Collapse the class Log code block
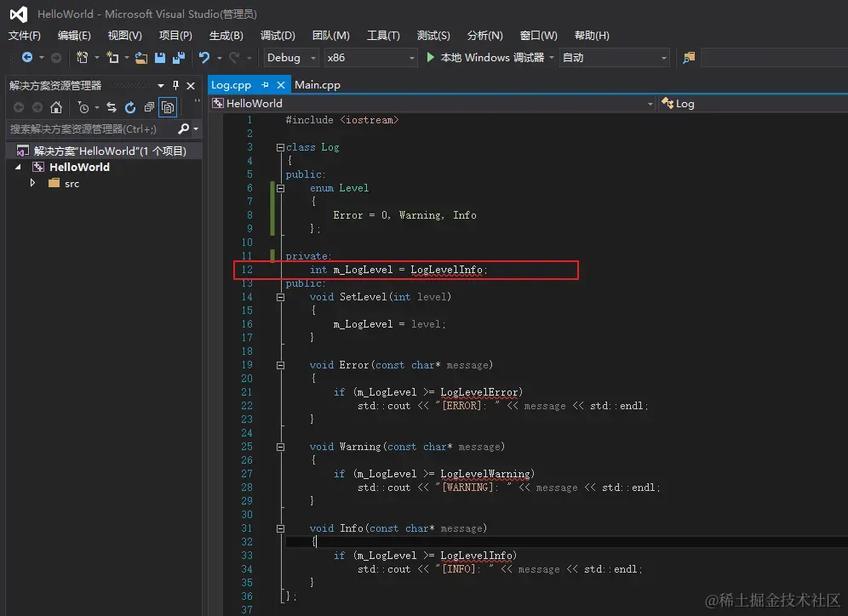This screenshot has height=616, width=848. pyautogui.click(x=280, y=147)
